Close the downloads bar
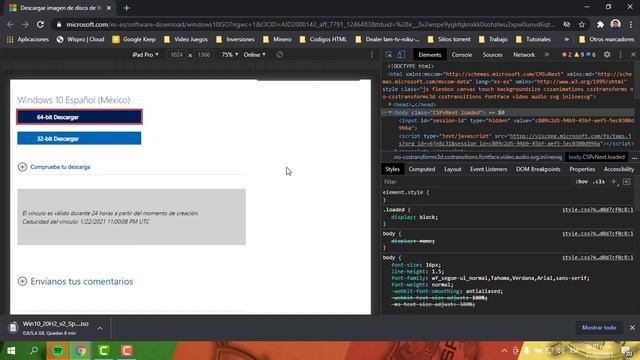The image size is (640, 360). pyautogui.click(x=632, y=328)
